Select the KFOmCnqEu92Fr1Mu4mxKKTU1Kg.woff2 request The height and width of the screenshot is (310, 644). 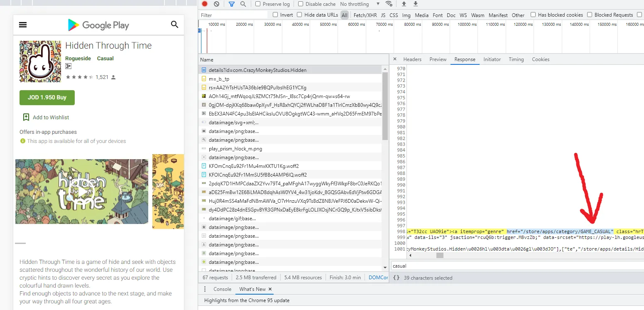point(290,166)
